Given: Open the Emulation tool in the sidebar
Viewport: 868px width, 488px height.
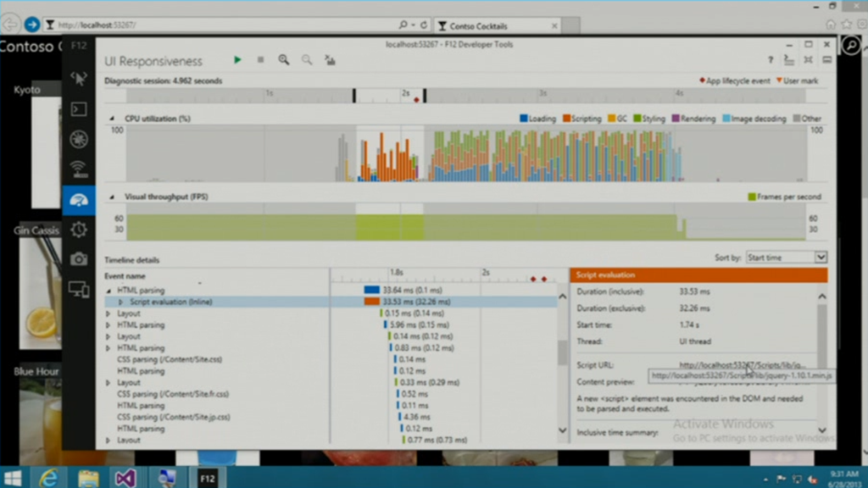Looking at the screenshot, I should click(x=79, y=289).
